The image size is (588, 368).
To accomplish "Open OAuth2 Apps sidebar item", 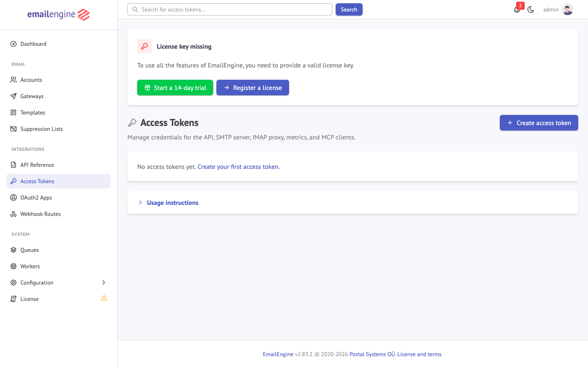I will click(x=58, y=197).
